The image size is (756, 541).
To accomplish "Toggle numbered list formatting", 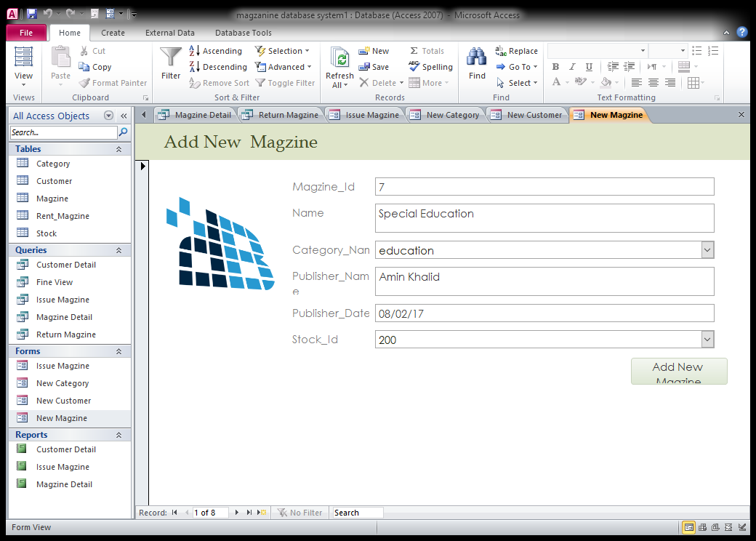I will pyautogui.click(x=713, y=51).
